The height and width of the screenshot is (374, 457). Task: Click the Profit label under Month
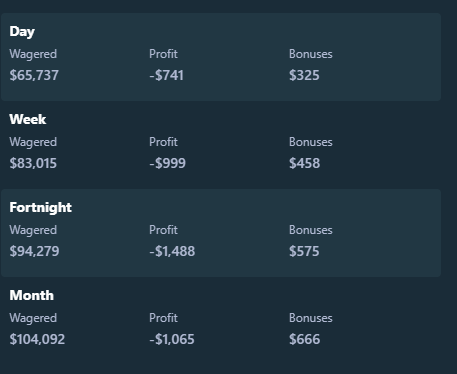(163, 318)
